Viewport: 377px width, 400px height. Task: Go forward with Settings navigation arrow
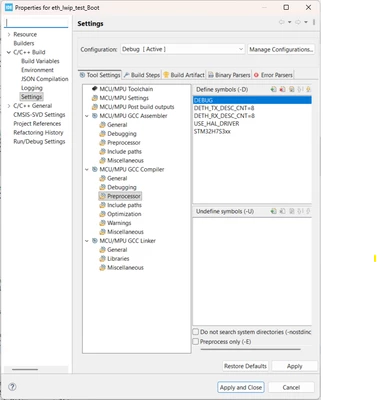tap(298, 22)
